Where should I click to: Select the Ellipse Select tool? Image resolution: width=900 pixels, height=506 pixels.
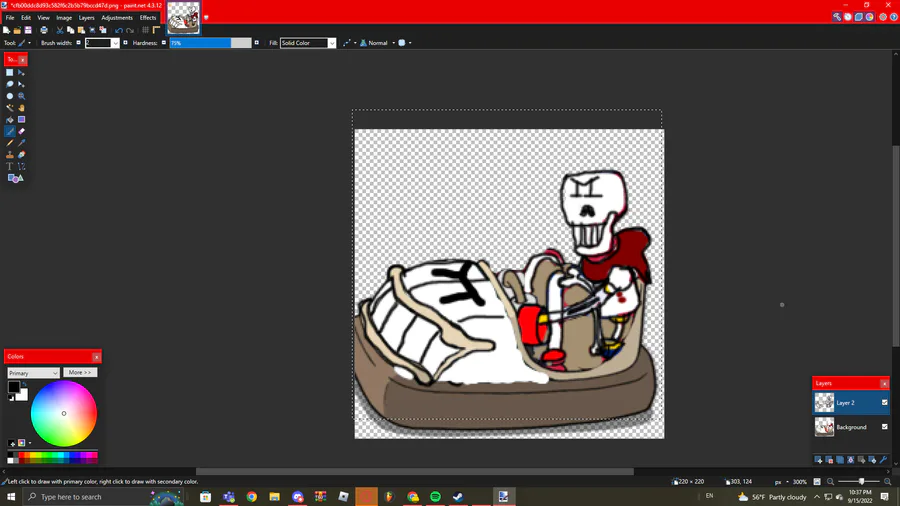10,96
